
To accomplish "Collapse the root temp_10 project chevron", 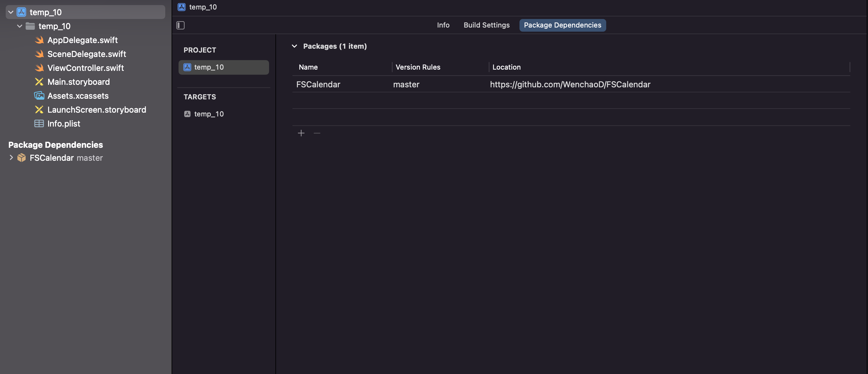I will pos(11,12).
